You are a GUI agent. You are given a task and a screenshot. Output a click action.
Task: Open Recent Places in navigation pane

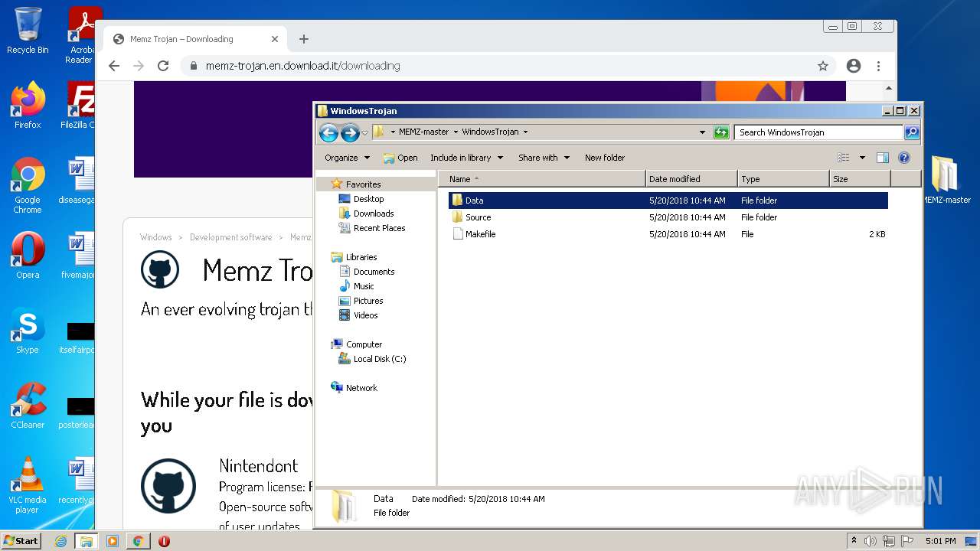[x=372, y=228]
